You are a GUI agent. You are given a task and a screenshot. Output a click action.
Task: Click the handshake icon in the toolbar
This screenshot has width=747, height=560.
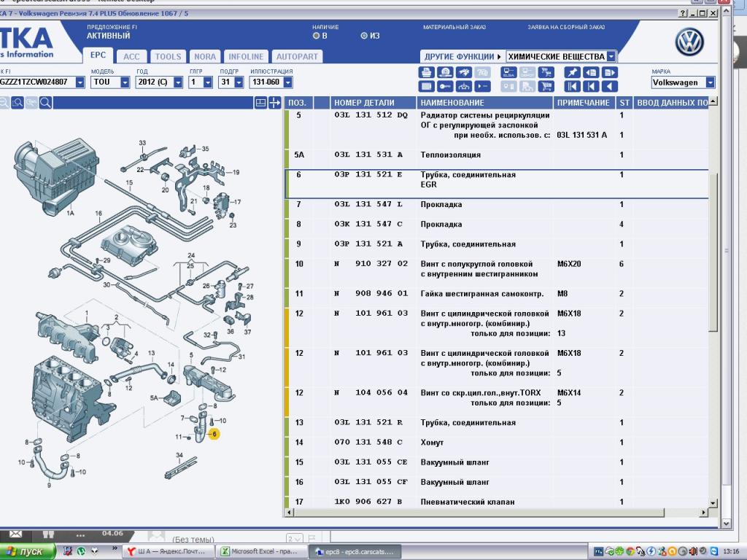tap(464, 72)
